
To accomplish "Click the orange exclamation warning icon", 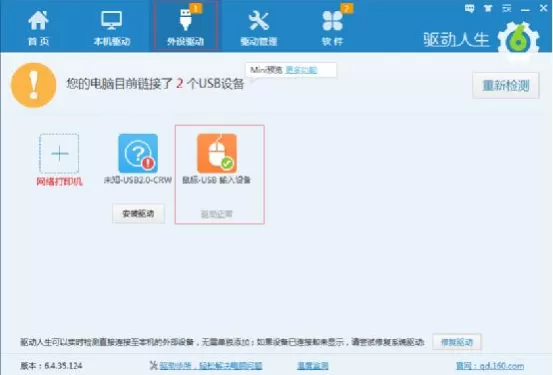I will (34, 85).
